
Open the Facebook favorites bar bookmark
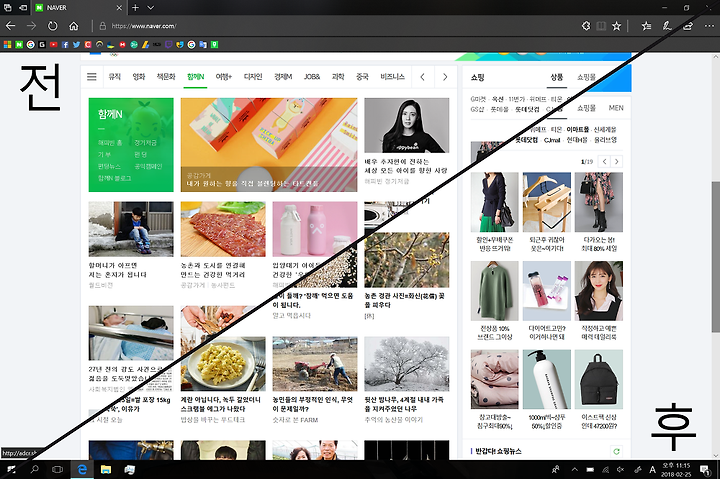(x=65, y=45)
